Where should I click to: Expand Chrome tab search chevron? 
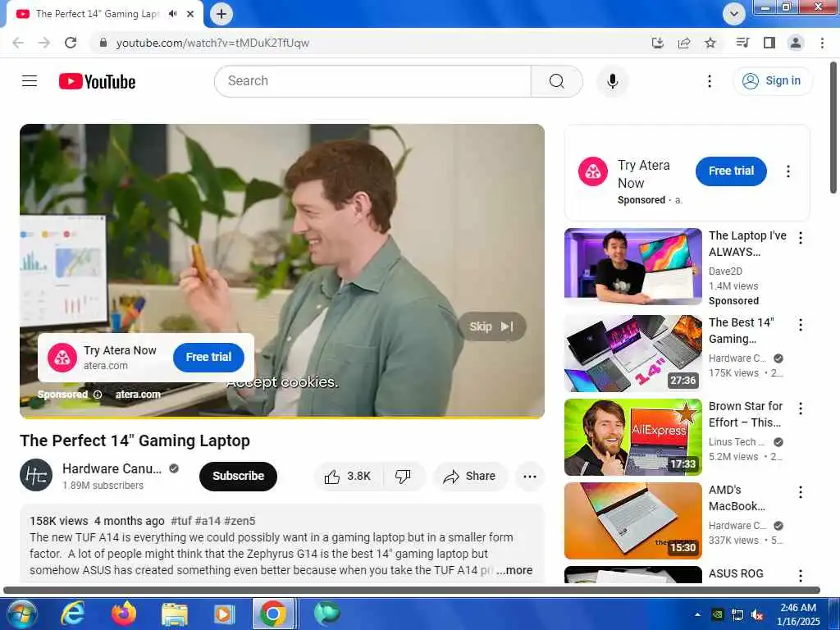click(x=733, y=14)
